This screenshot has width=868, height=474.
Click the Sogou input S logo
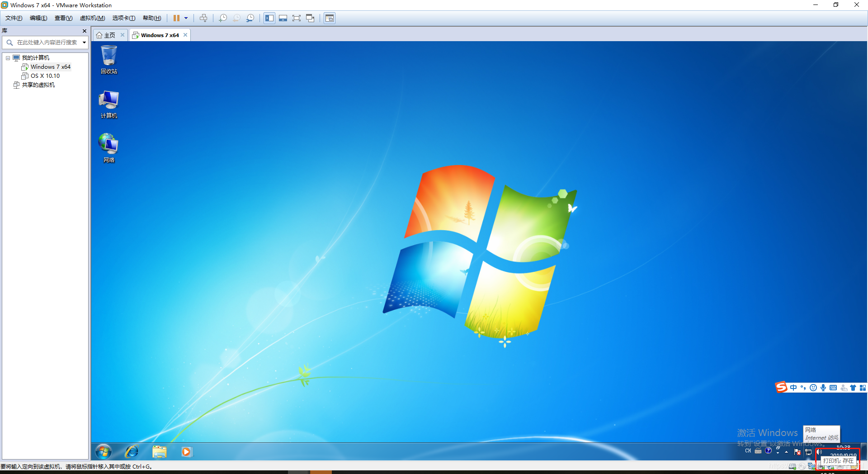[x=781, y=387]
